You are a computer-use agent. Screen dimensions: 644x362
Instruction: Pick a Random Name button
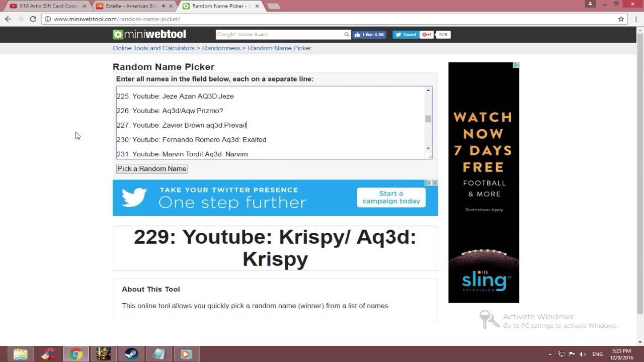(152, 169)
